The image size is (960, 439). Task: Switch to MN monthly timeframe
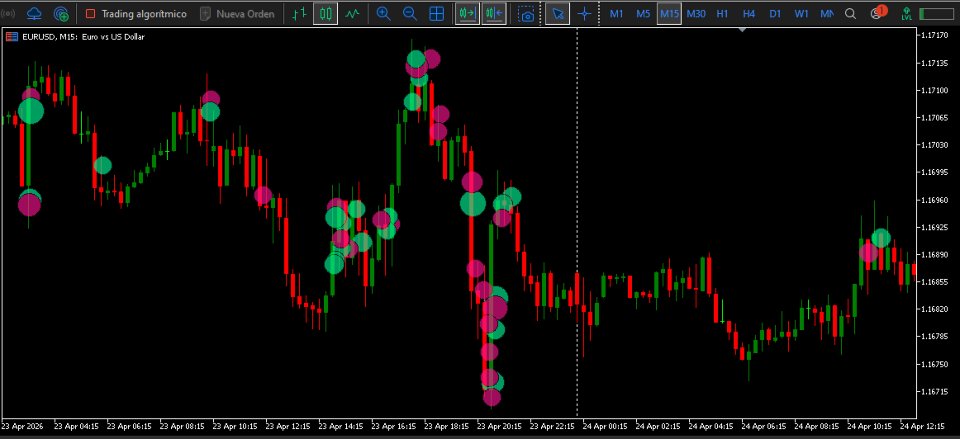[827, 13]
